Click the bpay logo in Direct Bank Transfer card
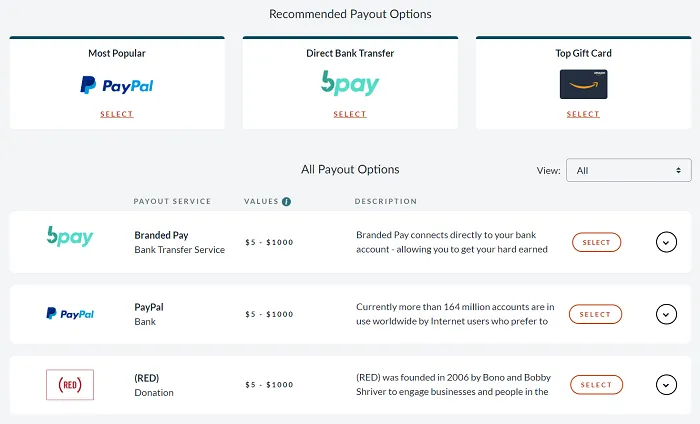This screenshot has width=700, height=424. pyautogui.click(x=350, y=84)
